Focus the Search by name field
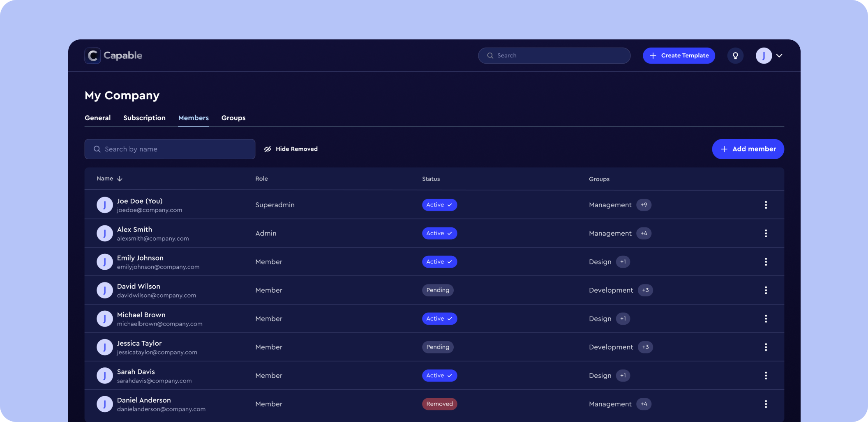This screenshot has height=422, width=868. (x=170, y=149)
